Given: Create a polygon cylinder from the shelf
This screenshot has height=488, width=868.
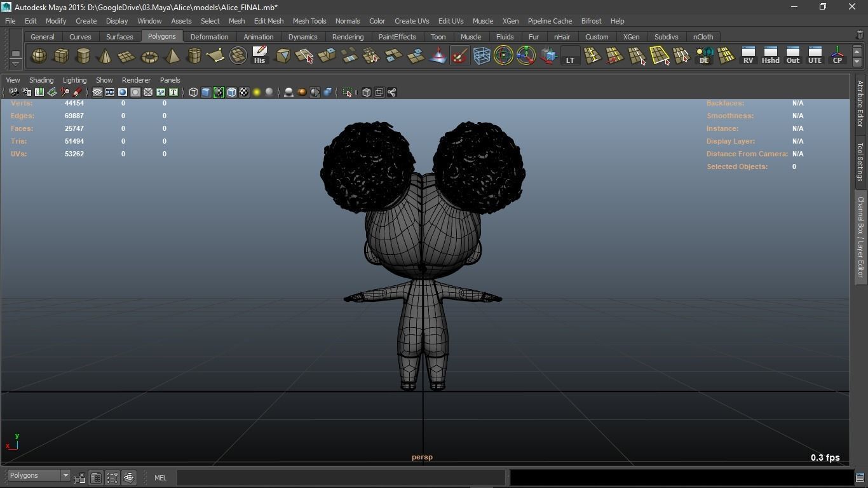Looking at the screenshot, I should pyautogui.click(x=83, y=56).
